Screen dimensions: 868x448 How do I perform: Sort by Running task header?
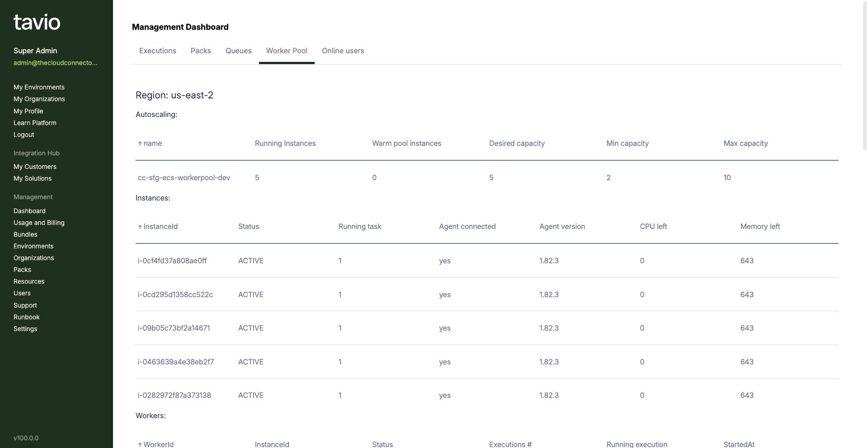[360, 227]
